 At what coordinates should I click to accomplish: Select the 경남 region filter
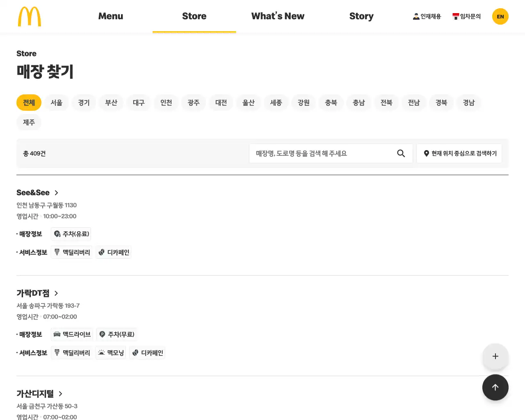coord(469,103)
